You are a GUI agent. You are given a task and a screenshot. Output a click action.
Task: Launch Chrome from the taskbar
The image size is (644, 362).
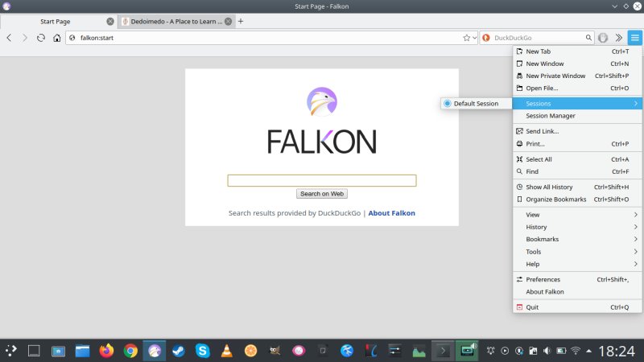[130, 351]
